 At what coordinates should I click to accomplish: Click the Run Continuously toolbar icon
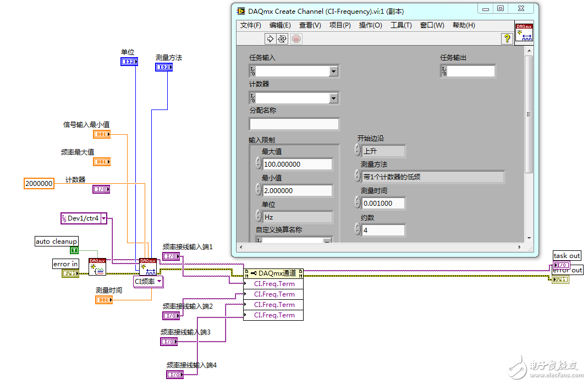[282, 39]
